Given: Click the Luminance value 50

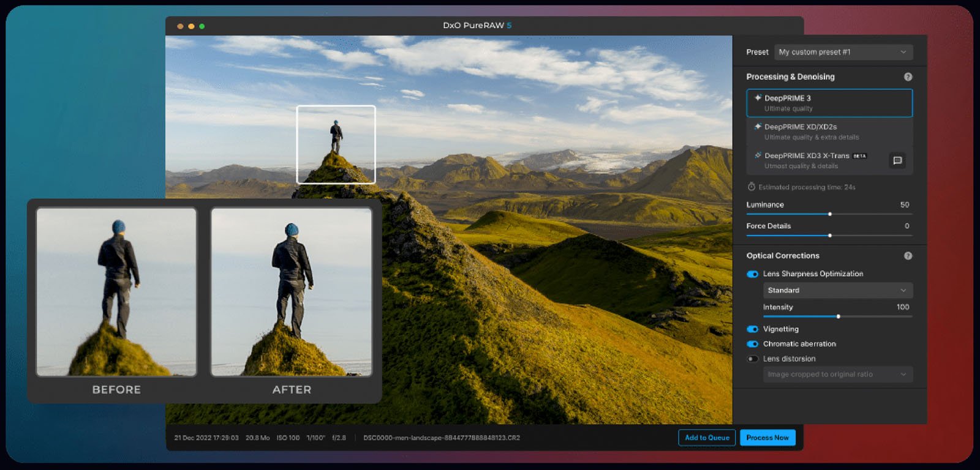Looking at the screenshot, I should (x=905, y=204).
